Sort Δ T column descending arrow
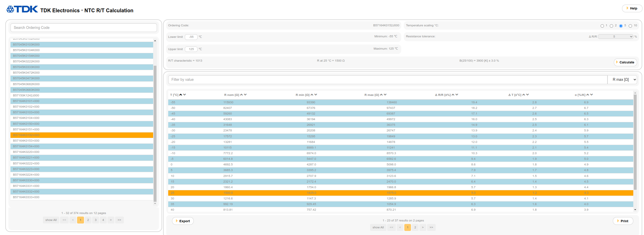This screenshot has width=644, height=235. (x=528, y=95)
